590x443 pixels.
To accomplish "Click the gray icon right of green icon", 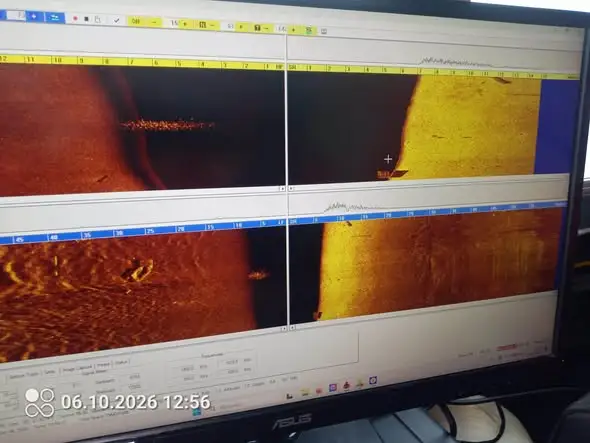I will [324, 32].
